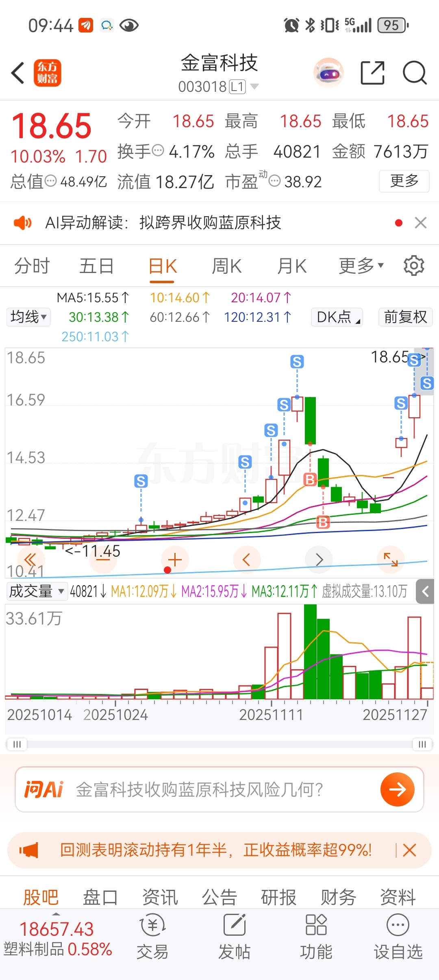Open 回测表明滚动持有 promo link
439x980 pixels.
(216, 850)
